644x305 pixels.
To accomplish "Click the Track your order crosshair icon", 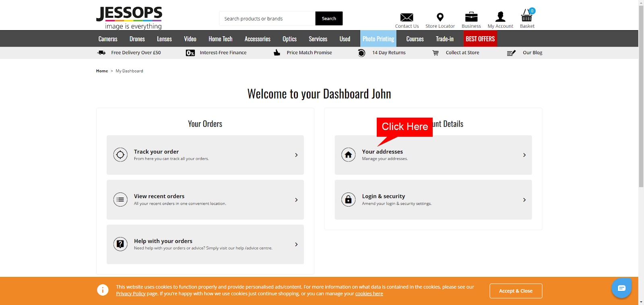I will (120, 155).
